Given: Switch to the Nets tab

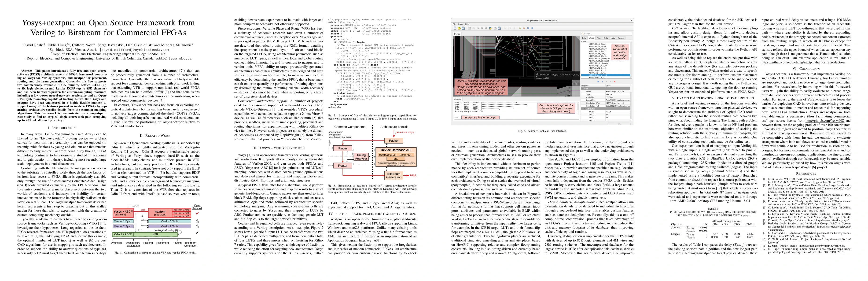Looking at the screenshot, I should click(x=613, y=38).
